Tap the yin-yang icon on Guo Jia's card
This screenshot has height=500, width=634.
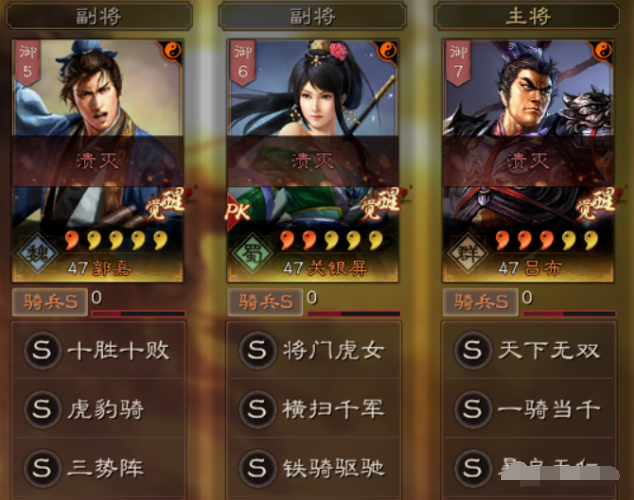click(173, 51)
